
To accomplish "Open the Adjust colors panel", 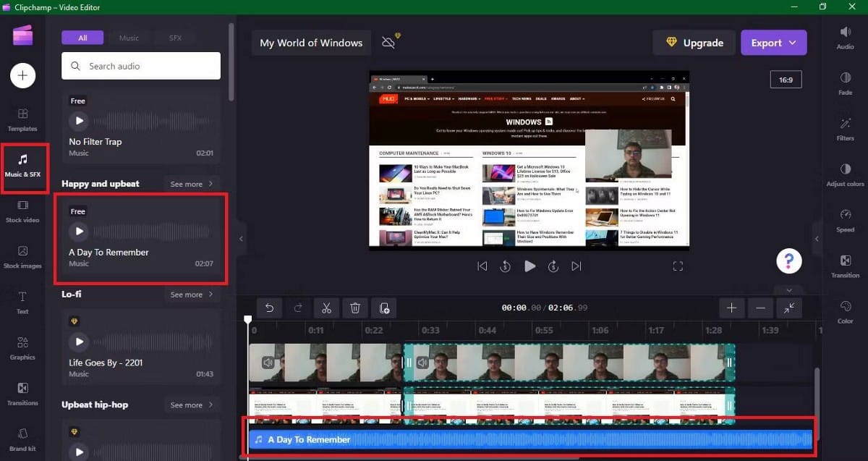I will (x=844, y=177).
